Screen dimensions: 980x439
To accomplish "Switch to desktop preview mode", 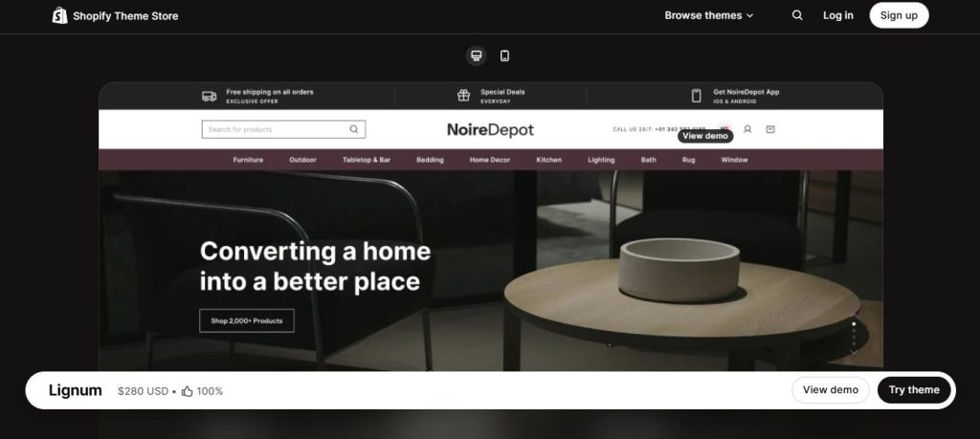I will pyautogui.click(x=477, y=55).
